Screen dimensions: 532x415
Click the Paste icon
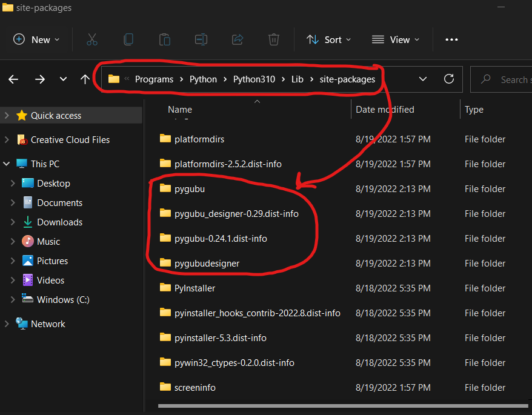(164, 39)
